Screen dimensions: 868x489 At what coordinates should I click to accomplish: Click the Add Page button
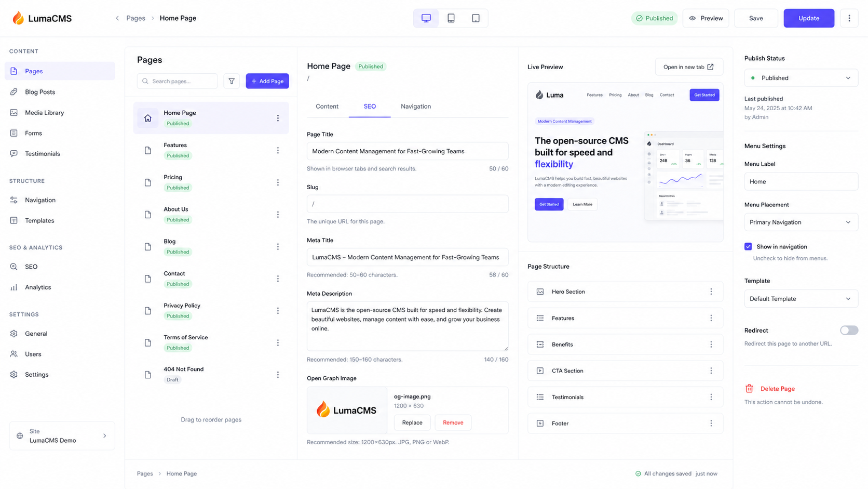coord(267,81)
